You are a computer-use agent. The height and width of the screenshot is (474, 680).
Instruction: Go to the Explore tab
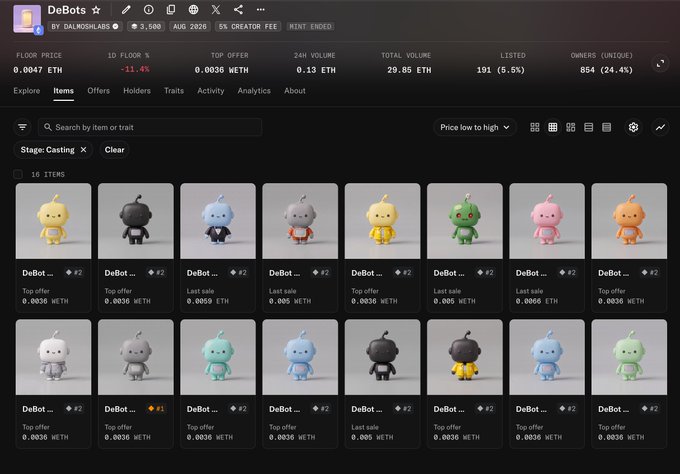click(x=26, y=91)
